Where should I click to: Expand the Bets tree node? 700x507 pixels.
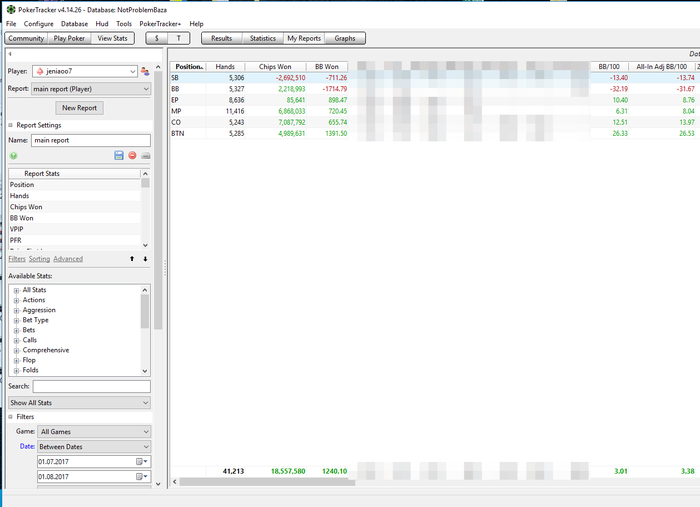pyautogui.click(x=16, y=331)
